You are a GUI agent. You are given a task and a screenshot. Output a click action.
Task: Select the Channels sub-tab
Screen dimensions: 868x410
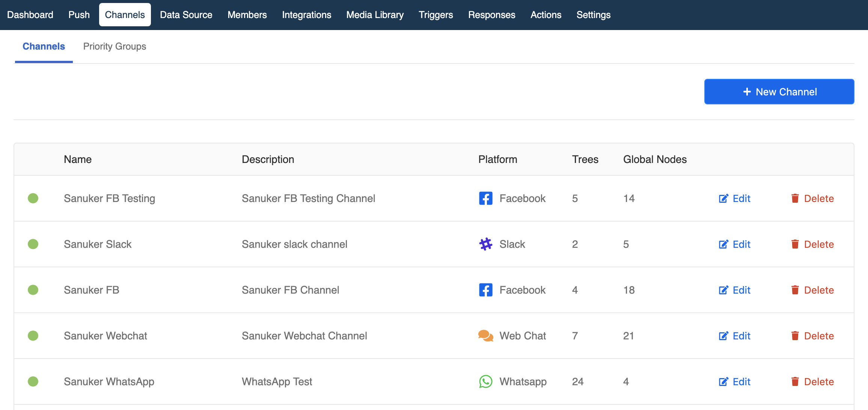coord(44,46)
